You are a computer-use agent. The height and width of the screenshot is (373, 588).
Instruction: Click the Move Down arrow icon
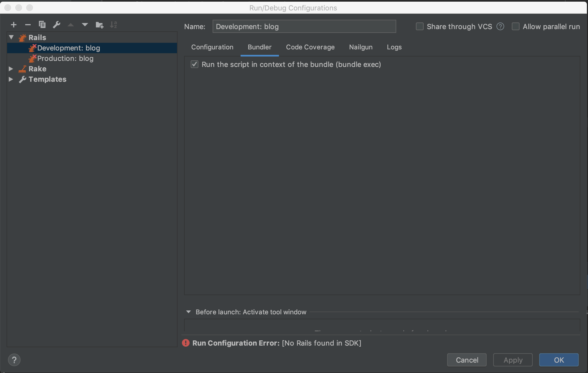point(85,25)
